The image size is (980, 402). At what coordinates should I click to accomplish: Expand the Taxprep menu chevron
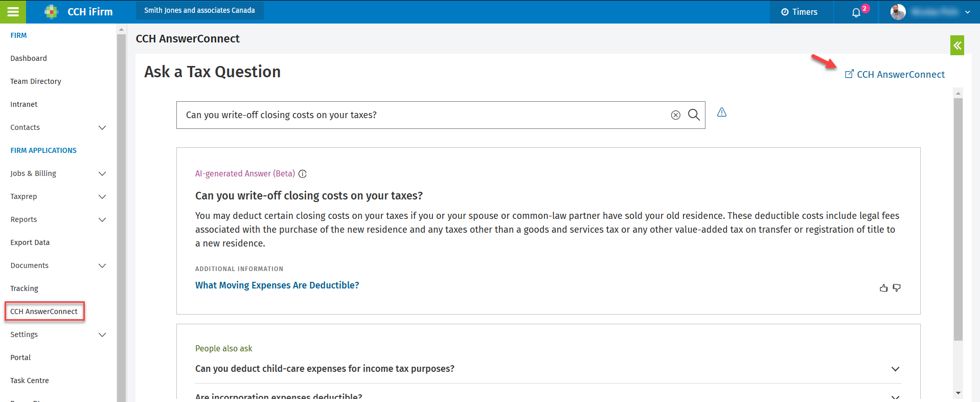click(102, 196)
